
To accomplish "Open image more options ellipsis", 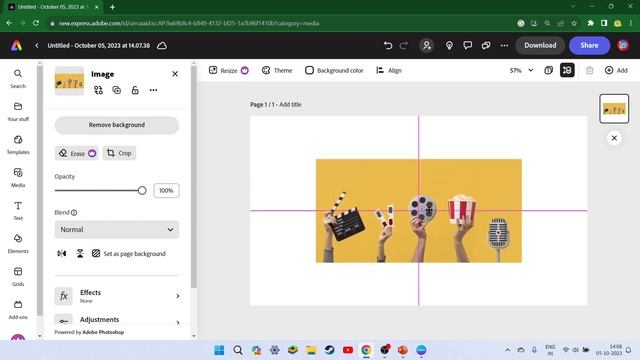I will (x=153, y=90).
